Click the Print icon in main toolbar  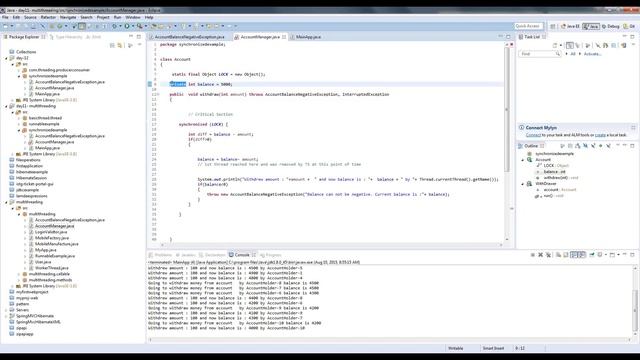pos(33,26)
